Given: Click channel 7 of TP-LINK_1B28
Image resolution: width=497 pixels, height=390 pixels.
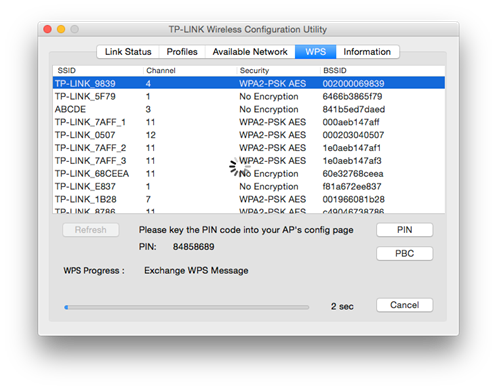Looking at the screenshot, I should pos(148,199).
